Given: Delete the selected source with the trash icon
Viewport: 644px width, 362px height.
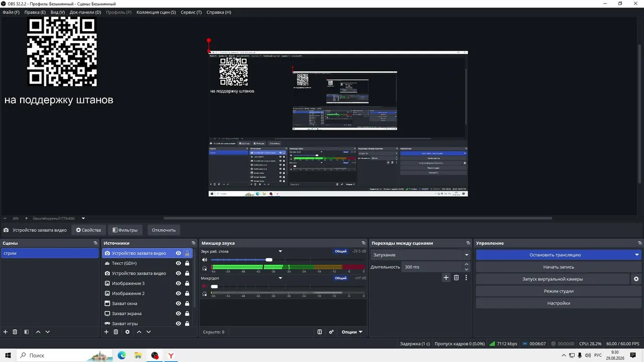Looking at the screenshot, I should [116, 332].
